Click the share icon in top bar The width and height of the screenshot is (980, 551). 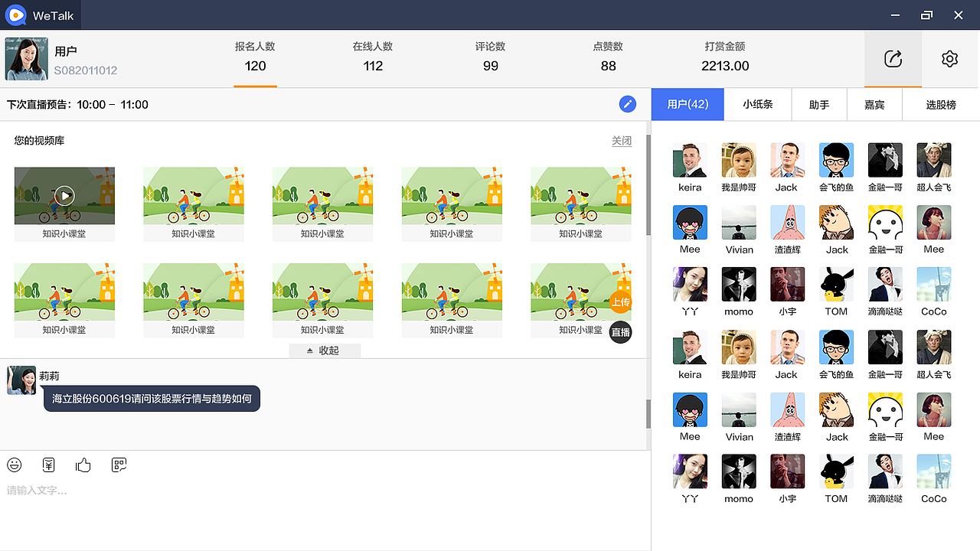tap(893, 59)
